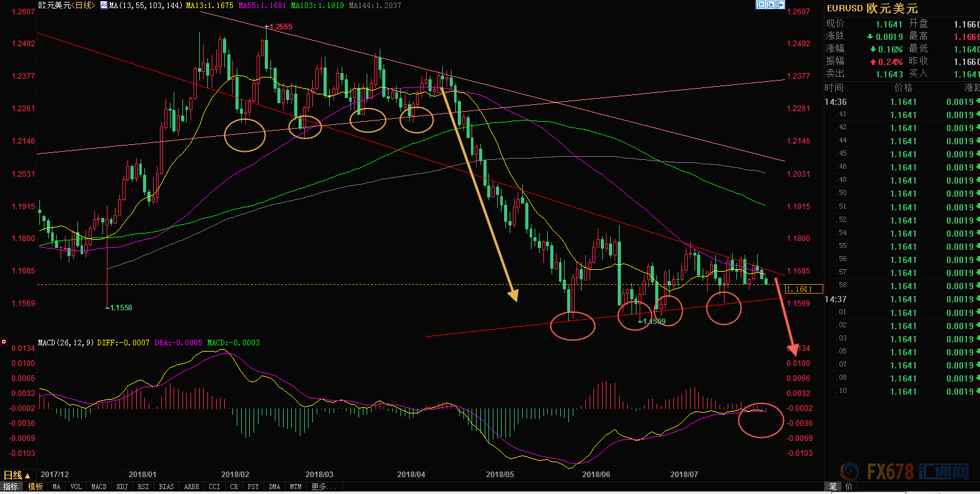Image resolution: width=980 pixels, height=494 pixels.
Task: Click the MA indicator icon before MA(13,55,103,144)
Action: (x=104, y=5)
